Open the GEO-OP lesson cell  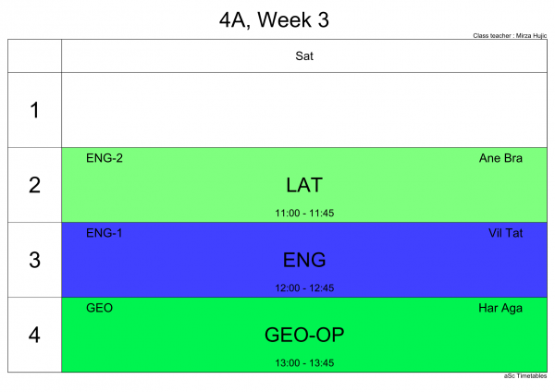pos(304,335)
